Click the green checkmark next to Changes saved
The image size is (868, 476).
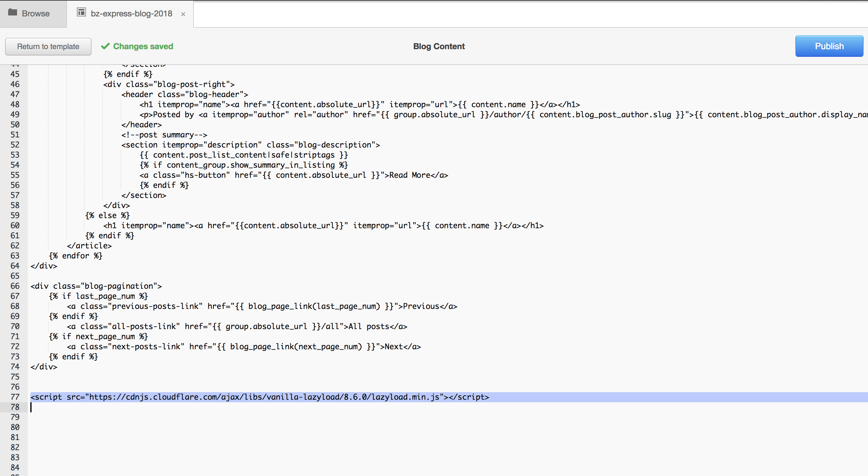[x=105, y=46]
